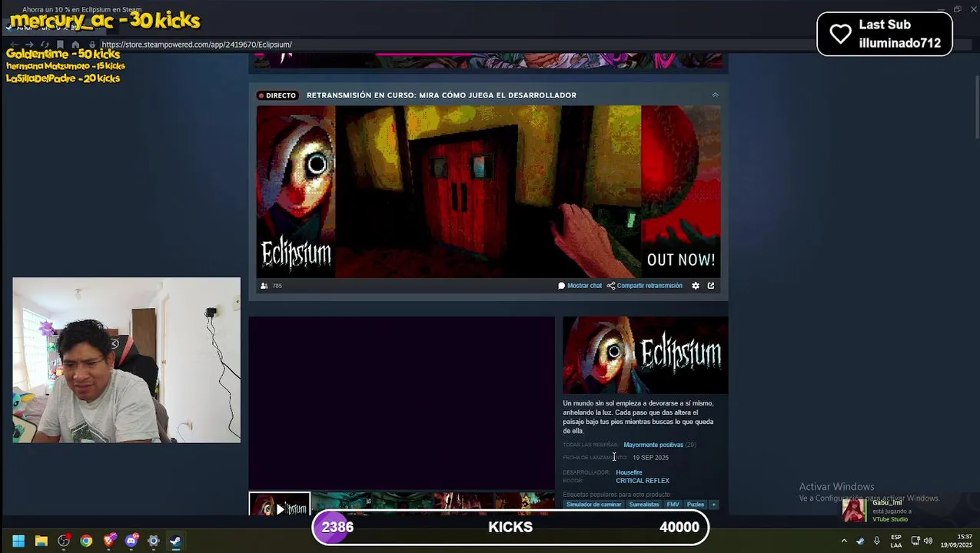Collapse the live broadcast section
The image size is (980, 553).
click(715, 95)
